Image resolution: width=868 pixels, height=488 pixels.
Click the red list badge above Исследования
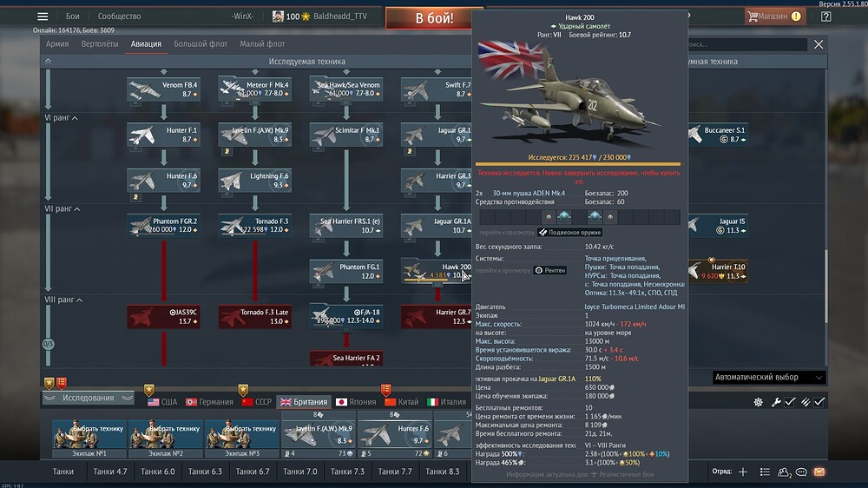pyautogui.click(x=62, y=383)
